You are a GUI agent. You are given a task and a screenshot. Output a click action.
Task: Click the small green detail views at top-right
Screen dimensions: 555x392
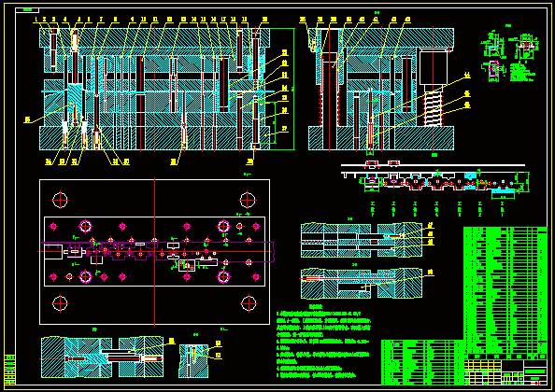[510, 57]
